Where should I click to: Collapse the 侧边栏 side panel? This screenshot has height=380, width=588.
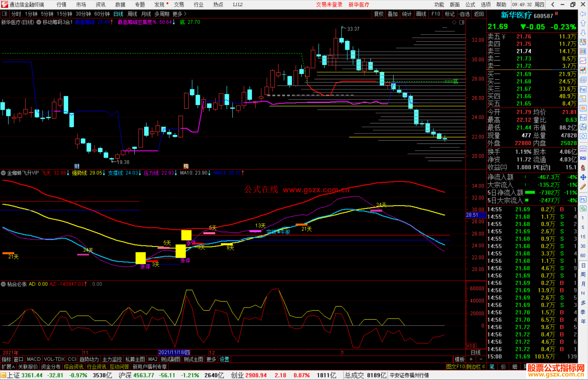pyautogui.click(x=476, y=367)
